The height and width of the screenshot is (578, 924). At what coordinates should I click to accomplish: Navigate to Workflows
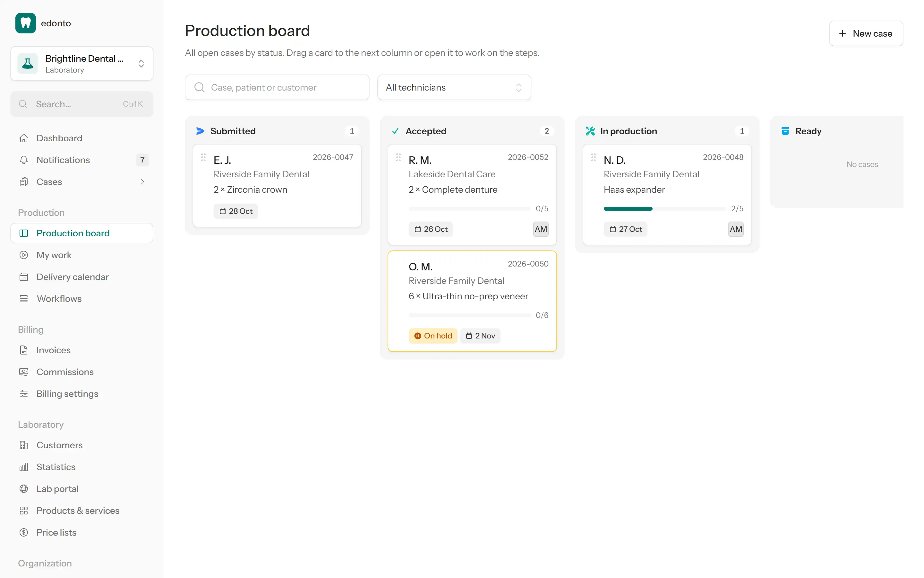[82, 299]
